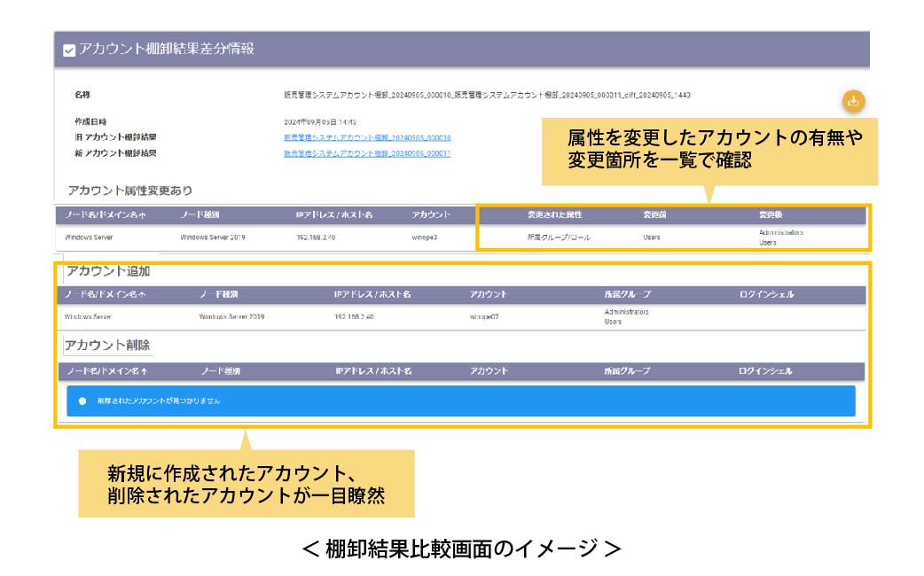Screen dimensions: 924x576
Task: Open the 旧アカウント棚卸結果 link ending 000010
Action: (x=367, y=138)
